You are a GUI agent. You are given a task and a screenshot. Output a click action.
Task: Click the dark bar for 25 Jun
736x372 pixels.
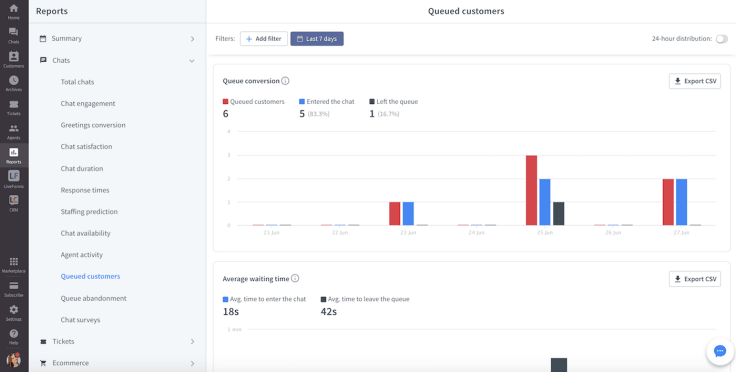click(x=559, y=214)
